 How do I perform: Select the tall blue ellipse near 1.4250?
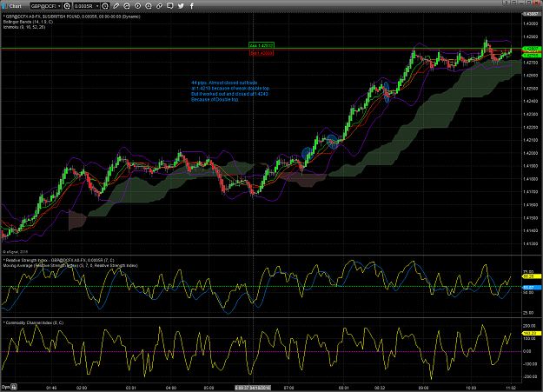click(387, 92)
